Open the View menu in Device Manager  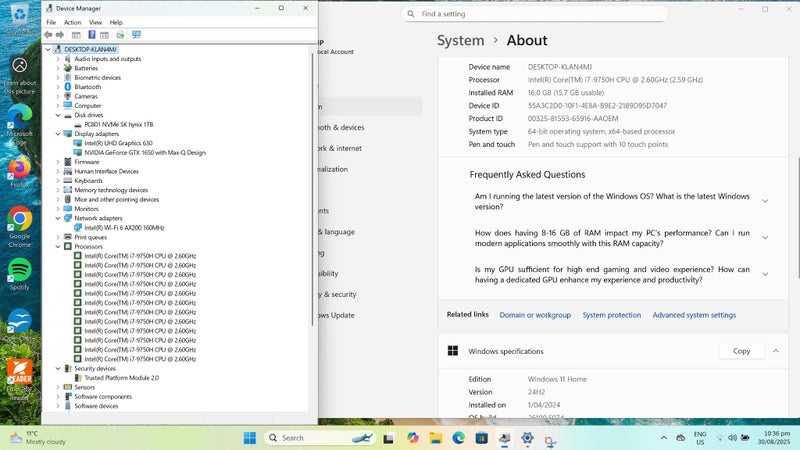[95, 22]
